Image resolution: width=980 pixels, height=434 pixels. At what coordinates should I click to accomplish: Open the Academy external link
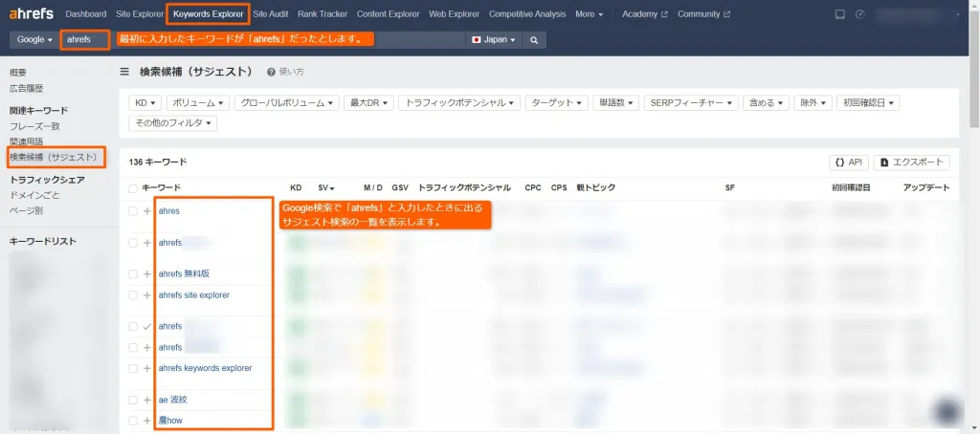[x=644, y=14]
